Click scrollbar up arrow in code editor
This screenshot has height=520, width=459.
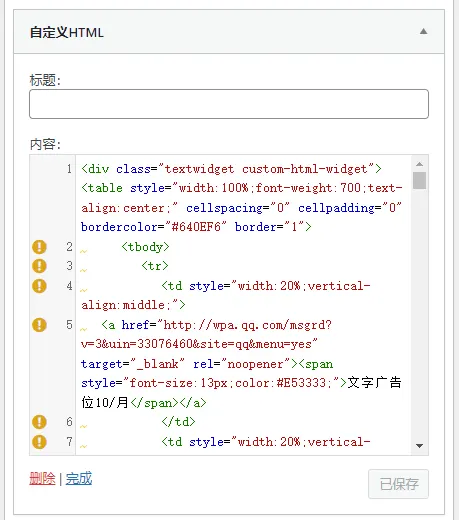419,164
